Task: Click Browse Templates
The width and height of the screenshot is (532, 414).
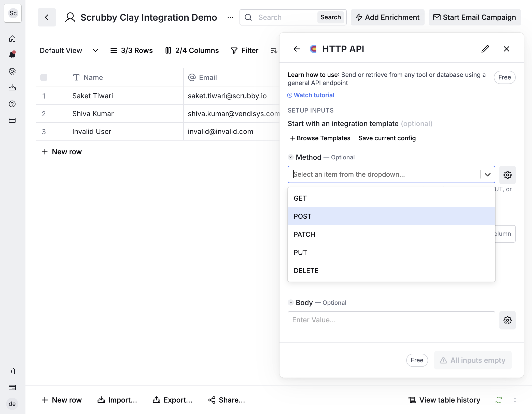Action: pos(320,138)
